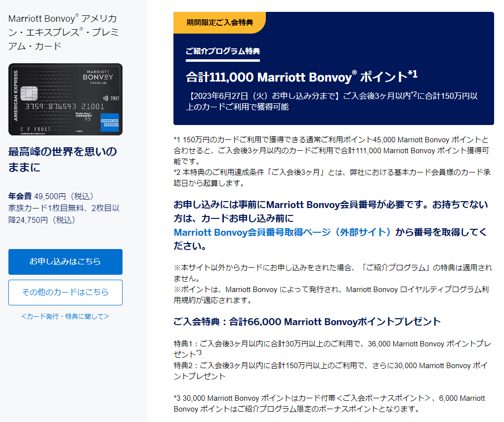Click the *1 150万円のカードご利用 footnote
Viewport: 504px width, 422px height.
[x=331, y=150]
